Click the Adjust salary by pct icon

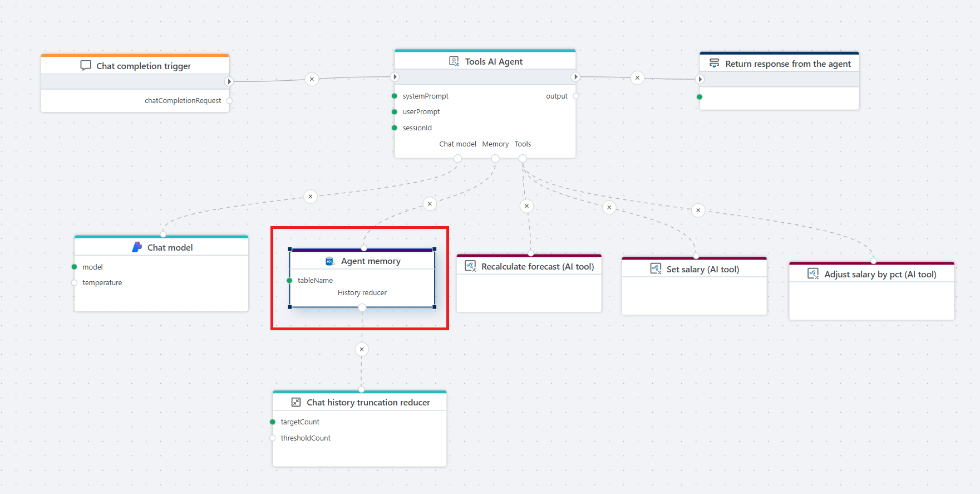pyautogui.click(x=813, y=274)
